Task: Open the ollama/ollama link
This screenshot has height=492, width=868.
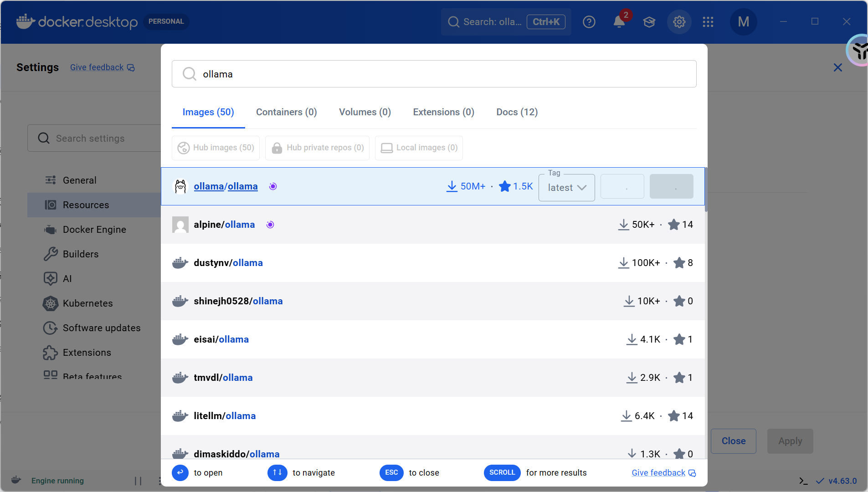Action: pyautogui.click(x=226, y=186)
